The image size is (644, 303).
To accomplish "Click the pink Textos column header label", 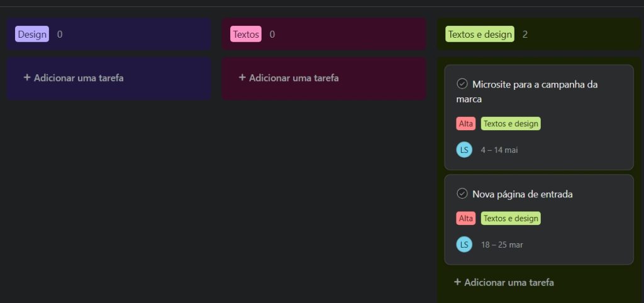I will (x=246, y=35).
